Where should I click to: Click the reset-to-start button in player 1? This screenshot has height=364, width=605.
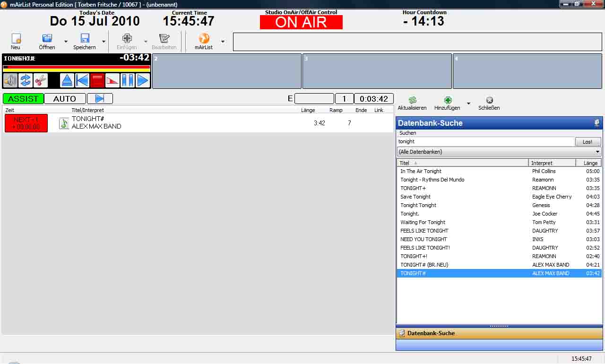[82, 80]
